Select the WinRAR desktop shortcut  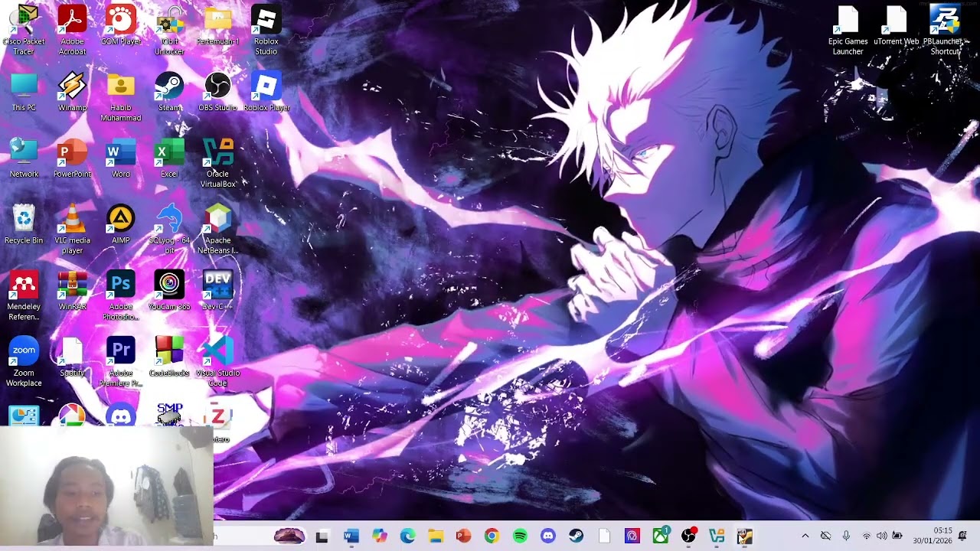(72, 292)
